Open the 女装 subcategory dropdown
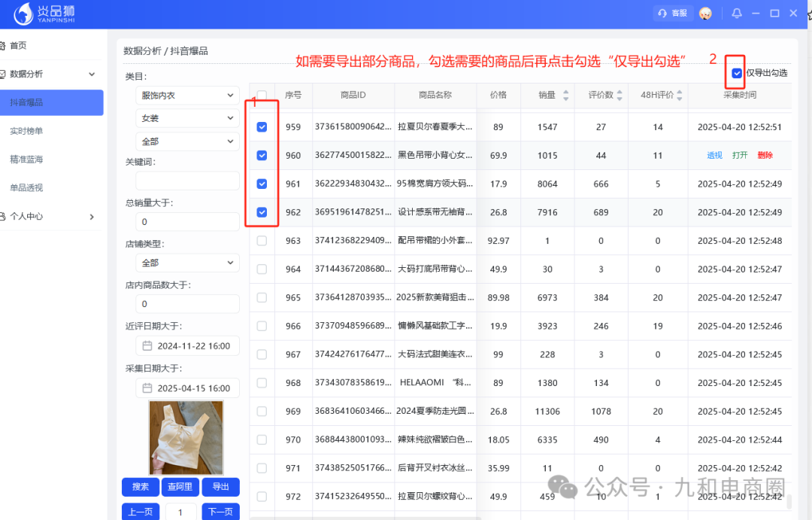Viewport: 812px width, 520px height. pyautogui.click(x=186, y=118)
